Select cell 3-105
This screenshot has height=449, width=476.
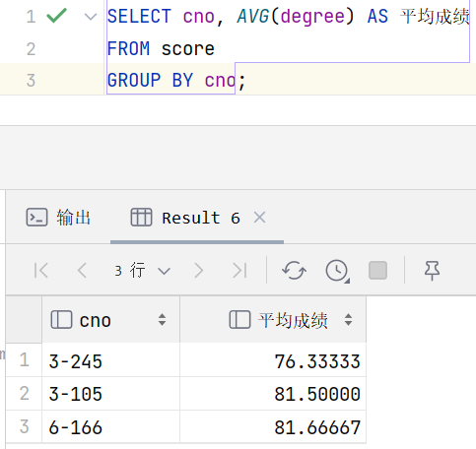click(x=110, y=394)
